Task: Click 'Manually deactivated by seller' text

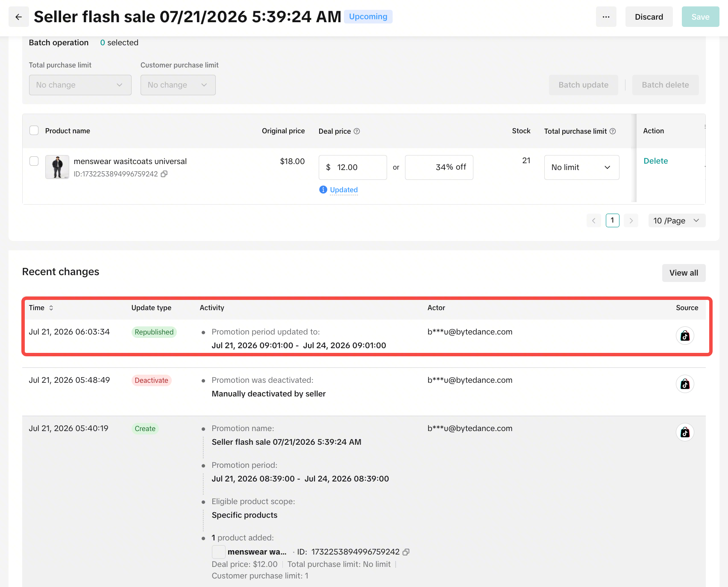Action: pos(269,394)
